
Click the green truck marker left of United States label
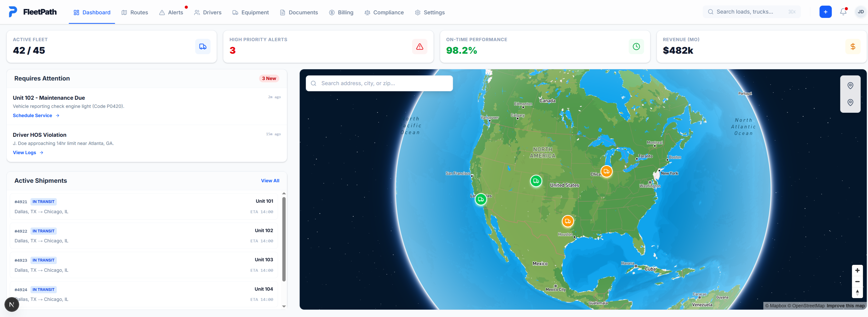[536, 181]
